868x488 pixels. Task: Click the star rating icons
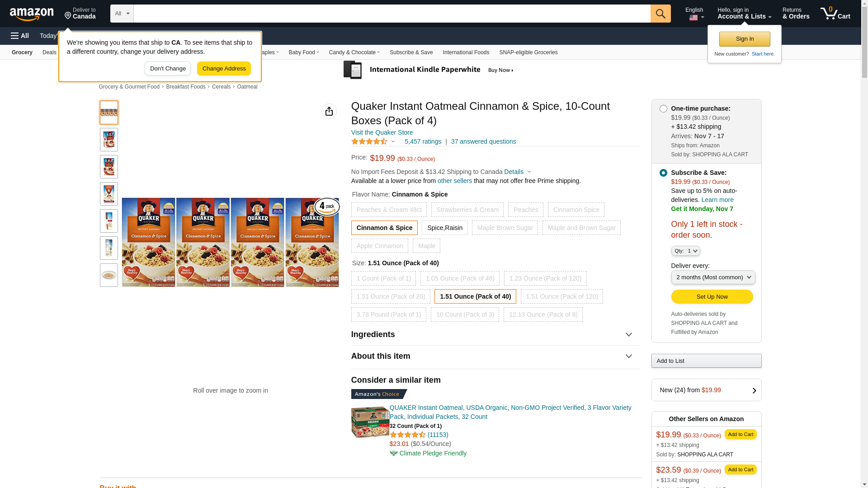point(369,141)
